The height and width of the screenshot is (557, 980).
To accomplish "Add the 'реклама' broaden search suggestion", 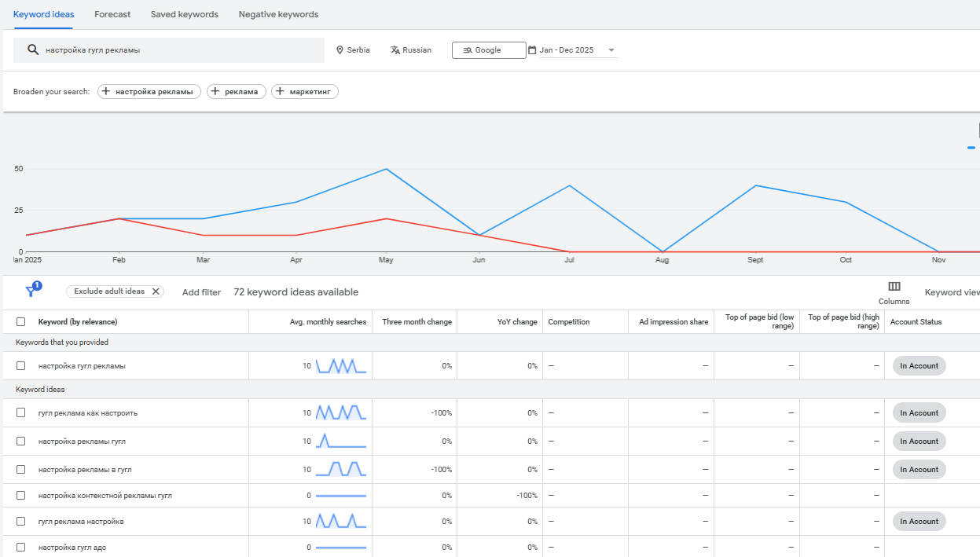I will pos(237,92).
